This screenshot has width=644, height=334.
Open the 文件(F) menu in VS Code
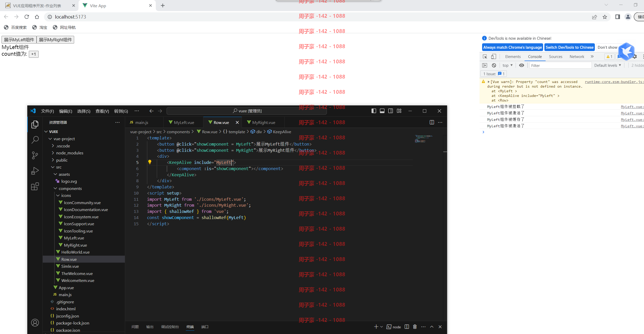[47, 111]
